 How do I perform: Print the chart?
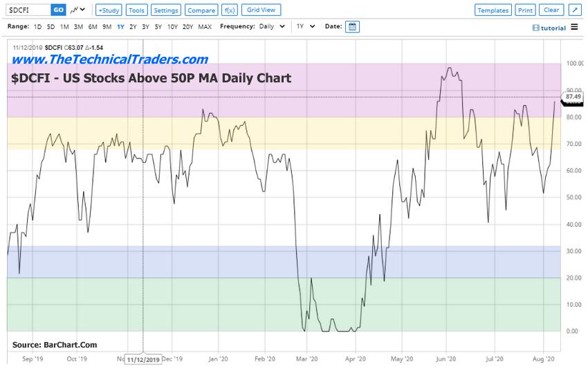coord(526,10)
